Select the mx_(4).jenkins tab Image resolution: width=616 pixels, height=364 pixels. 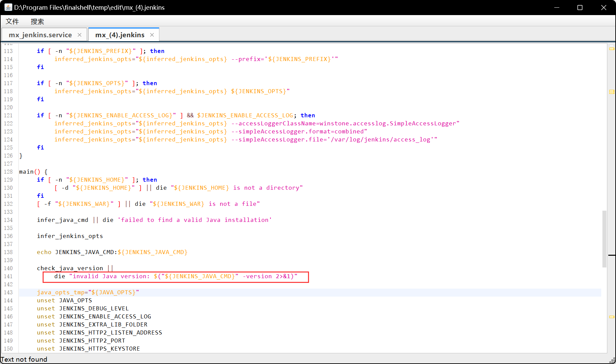[x=119, y=35]
